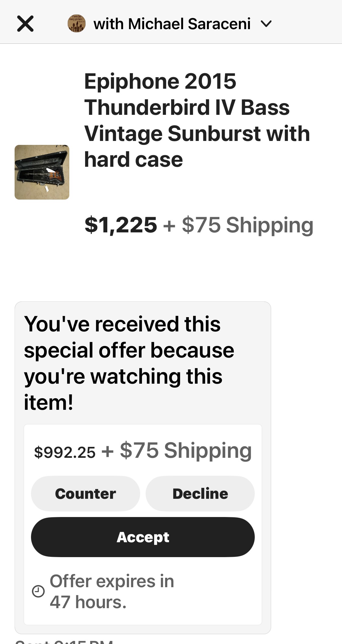Decline the special offer
Viewport: 342px width, 644px height.
(x=200, y=494)
